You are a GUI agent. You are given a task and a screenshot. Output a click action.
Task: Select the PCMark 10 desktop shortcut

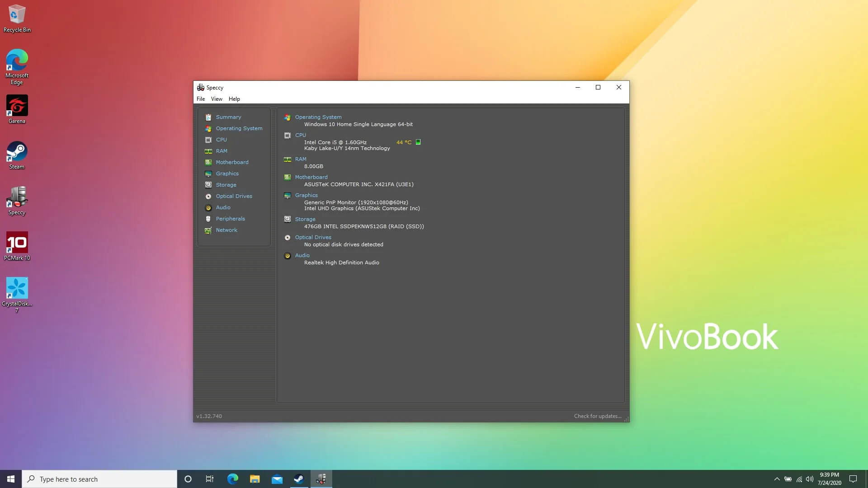[17, 246]
